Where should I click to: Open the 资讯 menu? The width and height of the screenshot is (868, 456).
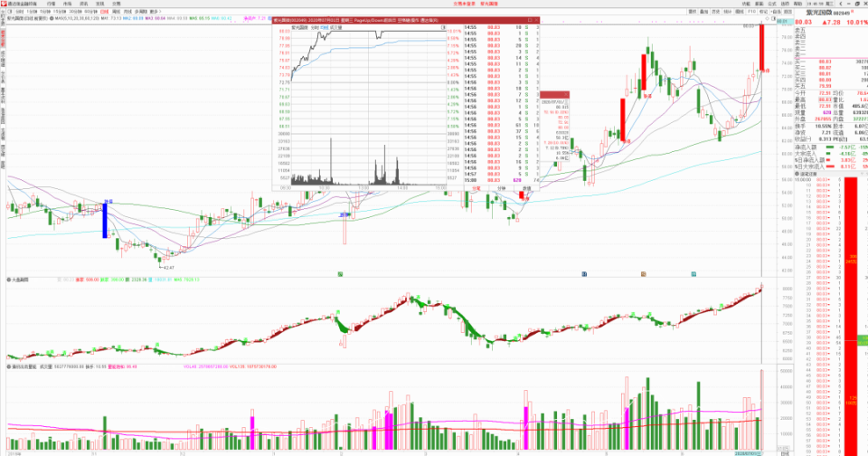[x=83, y=4]
